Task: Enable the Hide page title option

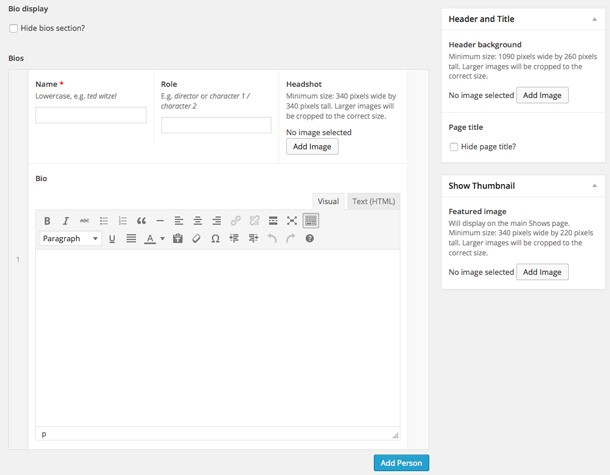Action: point(454,147)
